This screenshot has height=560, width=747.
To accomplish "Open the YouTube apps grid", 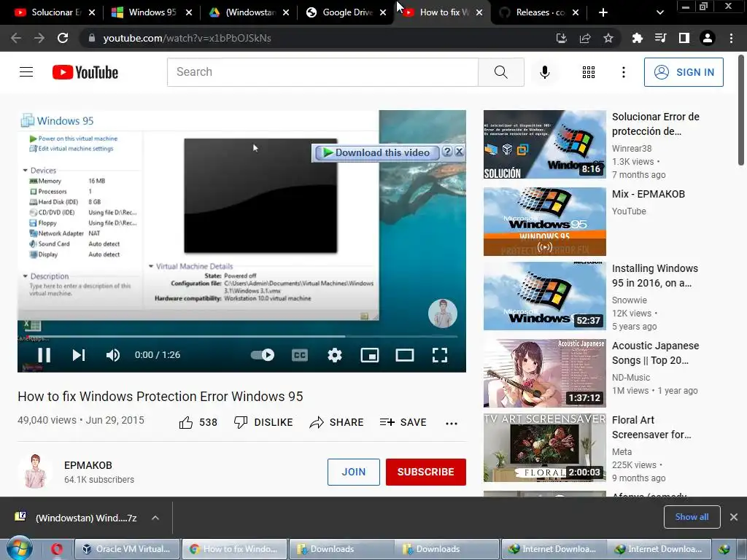I will click(x=589, y=72).
